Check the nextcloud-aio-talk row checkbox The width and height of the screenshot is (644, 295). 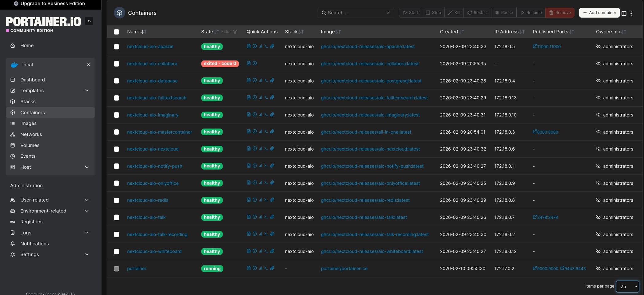116,218
